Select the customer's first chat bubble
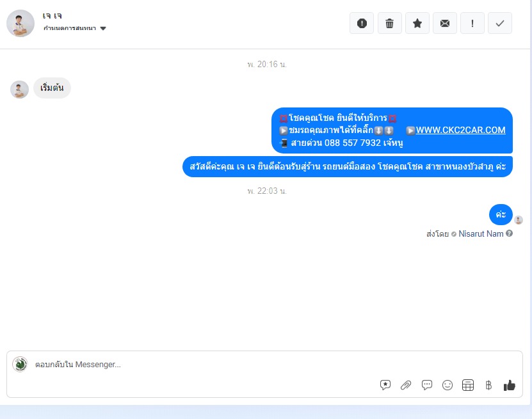The height and width of the screenshot is (419, 532). 52,88
